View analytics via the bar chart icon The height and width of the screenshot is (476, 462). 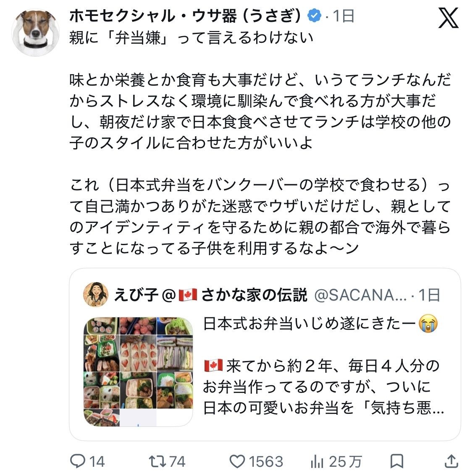click(x=317, y=462)
